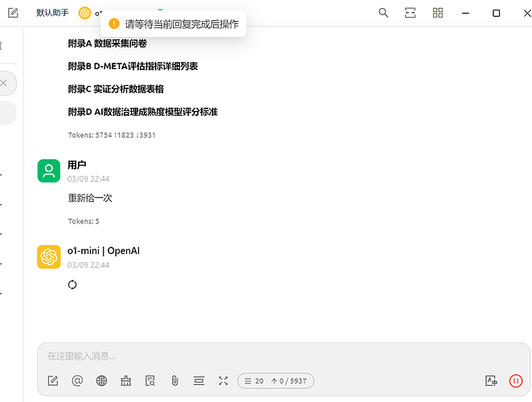This screenshot has width=532, height=402.
Task: Click the 用户 sender name
Action: pyautogui.click(x=76, y=165)
